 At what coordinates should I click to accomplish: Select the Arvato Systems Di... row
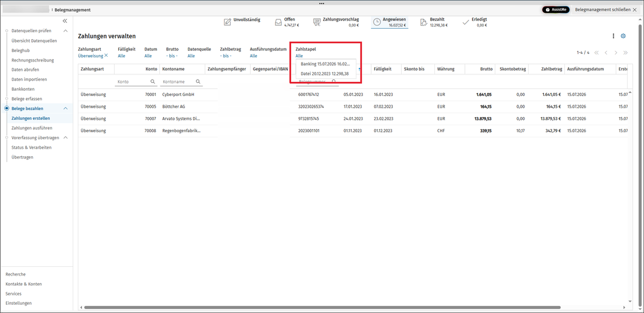353,119
